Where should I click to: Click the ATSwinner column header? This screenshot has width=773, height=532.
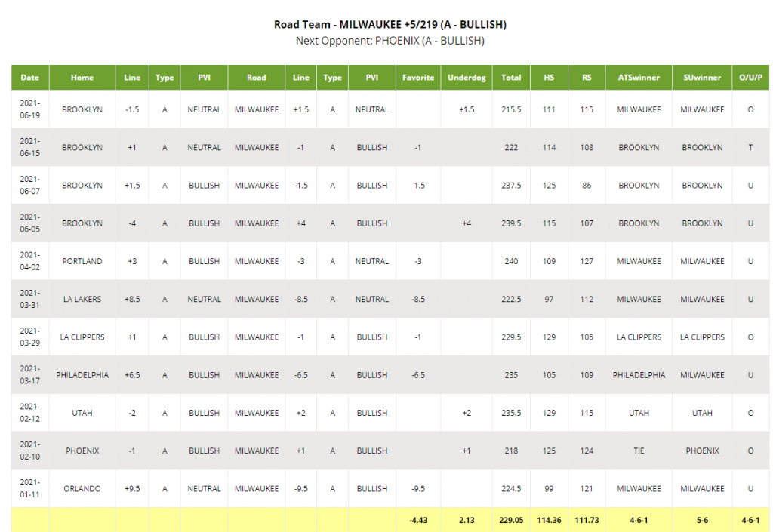(x=639, y=77)
